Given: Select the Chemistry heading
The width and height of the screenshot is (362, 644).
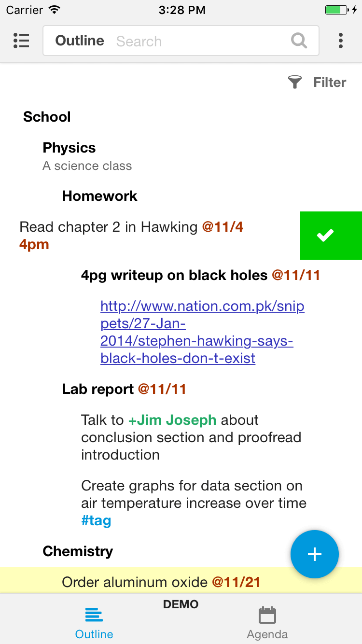Looking at the screenshot, I should click(x=78, y=551).
